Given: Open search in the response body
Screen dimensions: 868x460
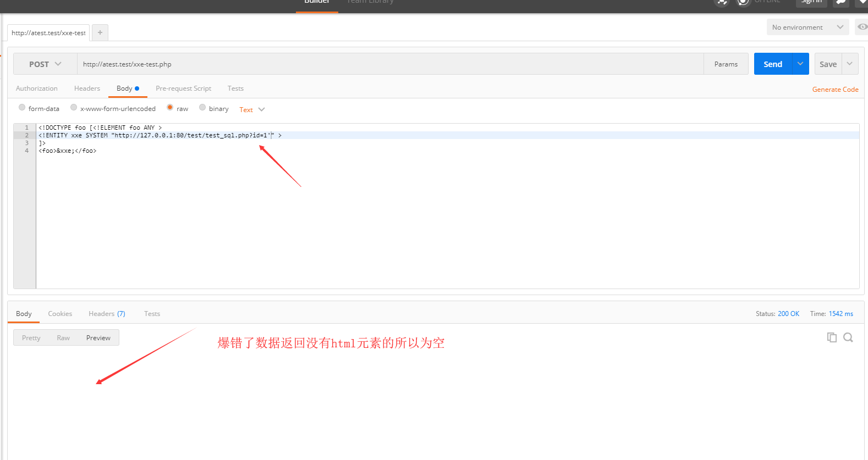Looking at the screenshot, I should pos(848,337).
